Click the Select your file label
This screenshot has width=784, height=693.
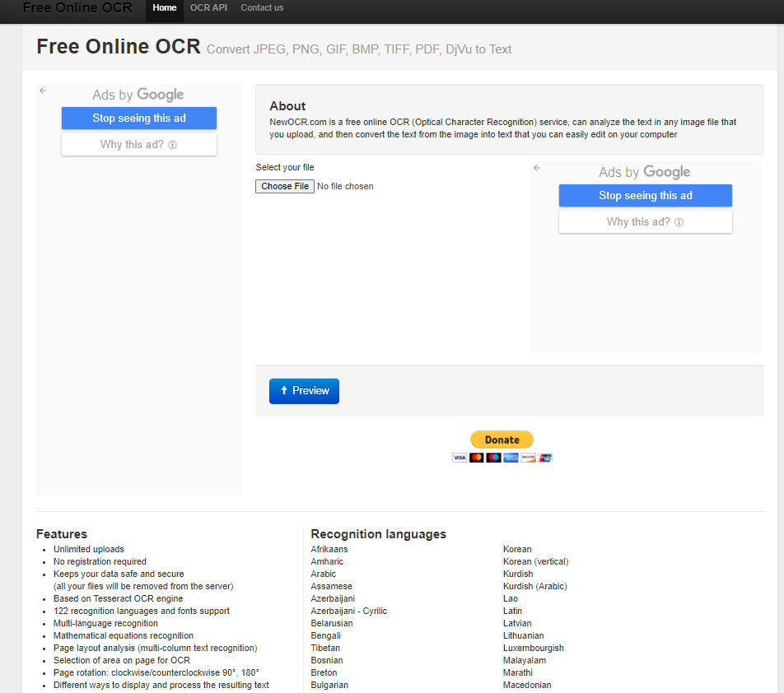(285, 167)
